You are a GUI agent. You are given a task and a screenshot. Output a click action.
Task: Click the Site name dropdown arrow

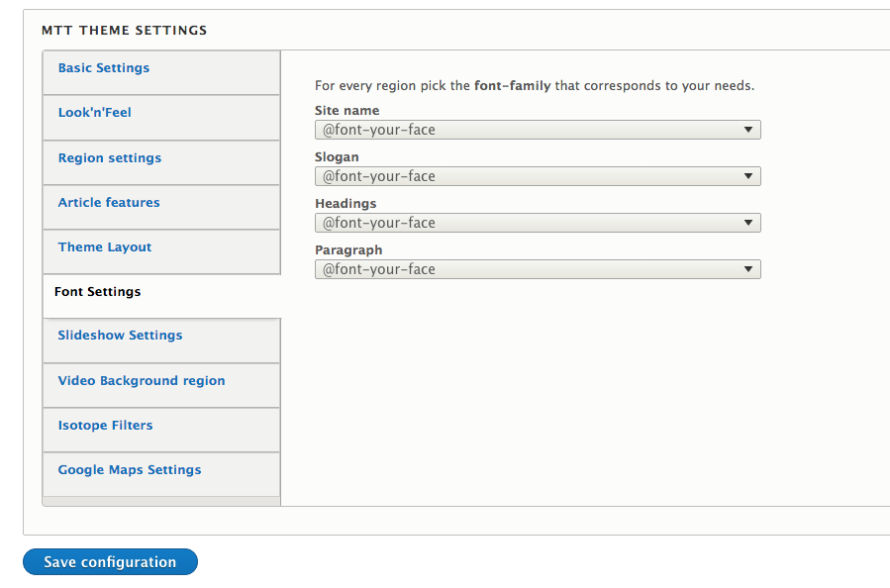[748, 130]
